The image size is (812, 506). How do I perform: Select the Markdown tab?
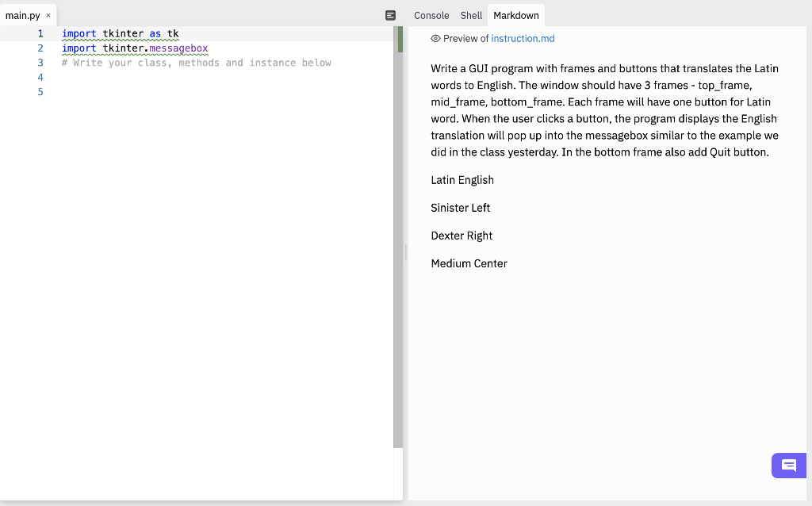[x=515, y=15]
